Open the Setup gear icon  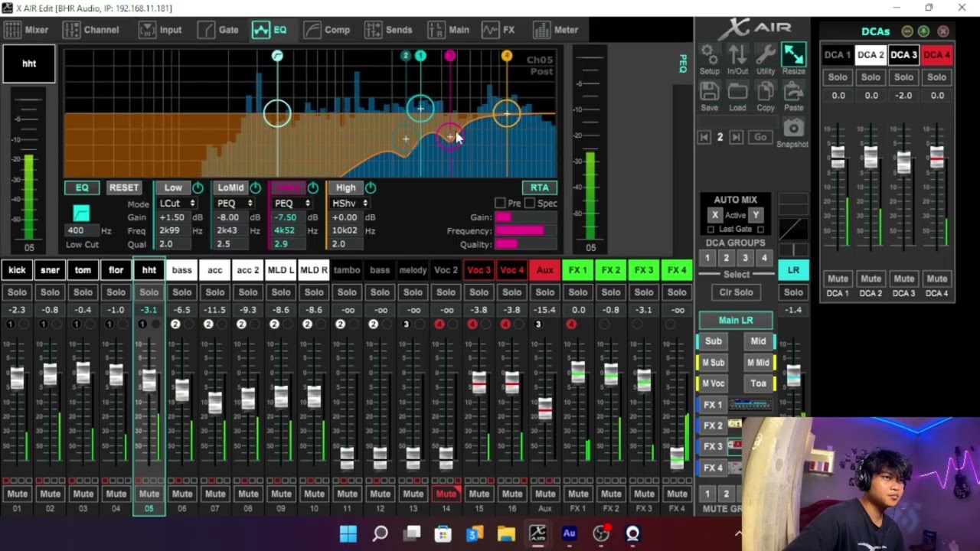(709, 54)
